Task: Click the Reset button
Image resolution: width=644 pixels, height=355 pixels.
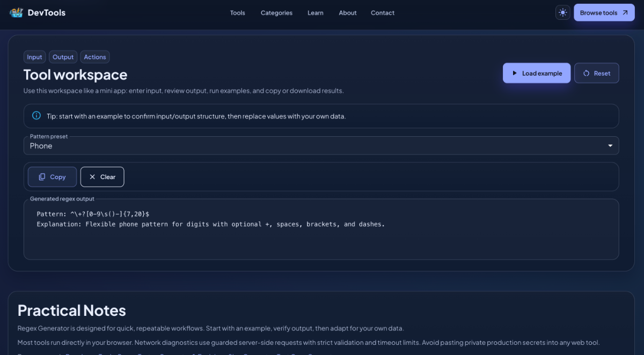Action: pos(596,73)
